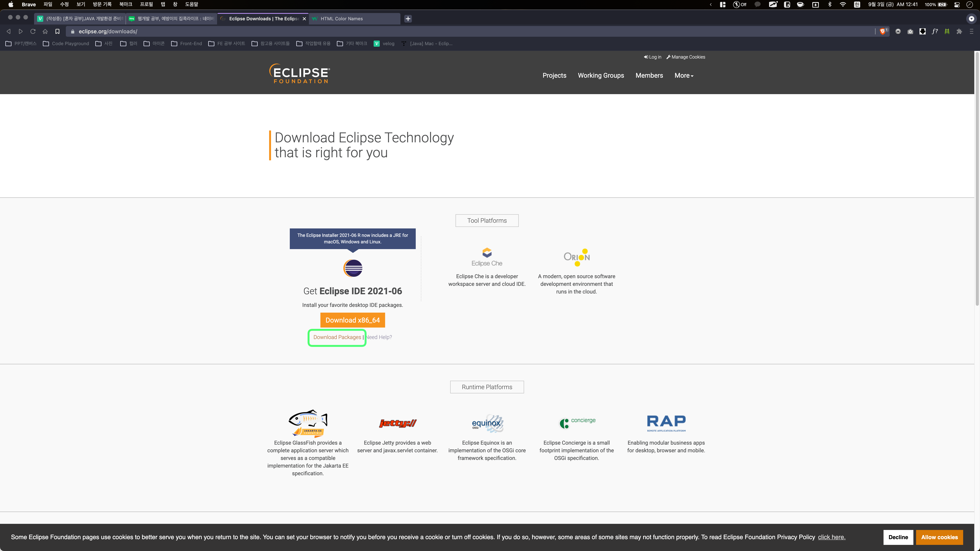Go back to previous page
The image size is (980, 551).
[8, 32]
